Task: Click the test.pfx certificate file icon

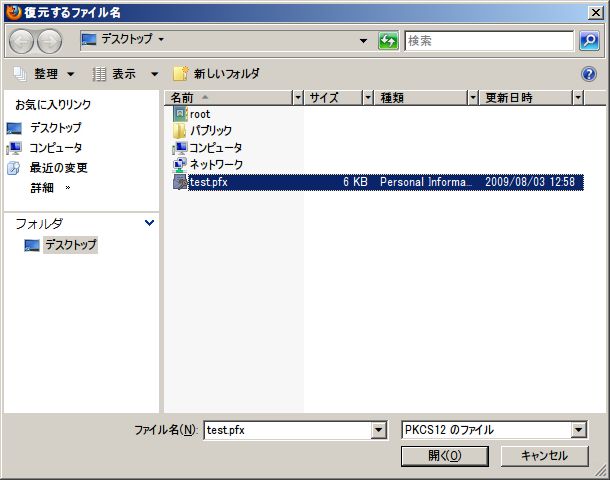Action: pyautogui.click(x=180, y=182)
